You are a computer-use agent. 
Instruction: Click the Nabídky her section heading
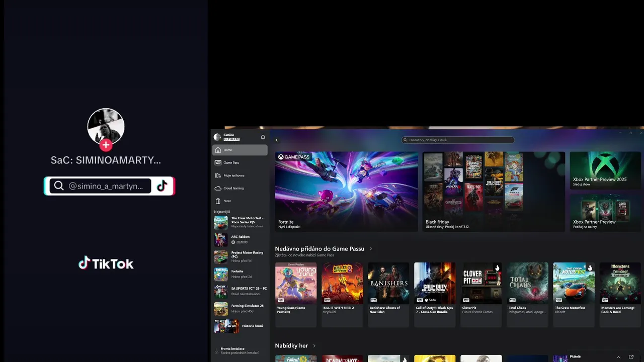[x=291, y=346]
